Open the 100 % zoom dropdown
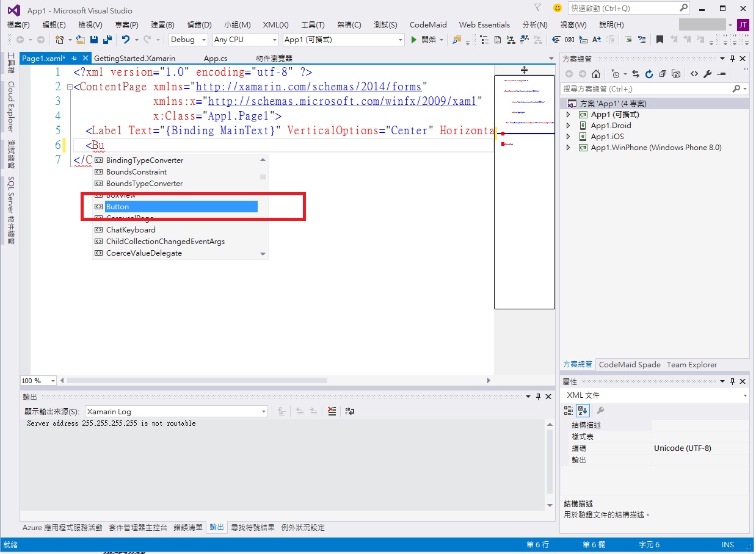 (x=38, y=380)
